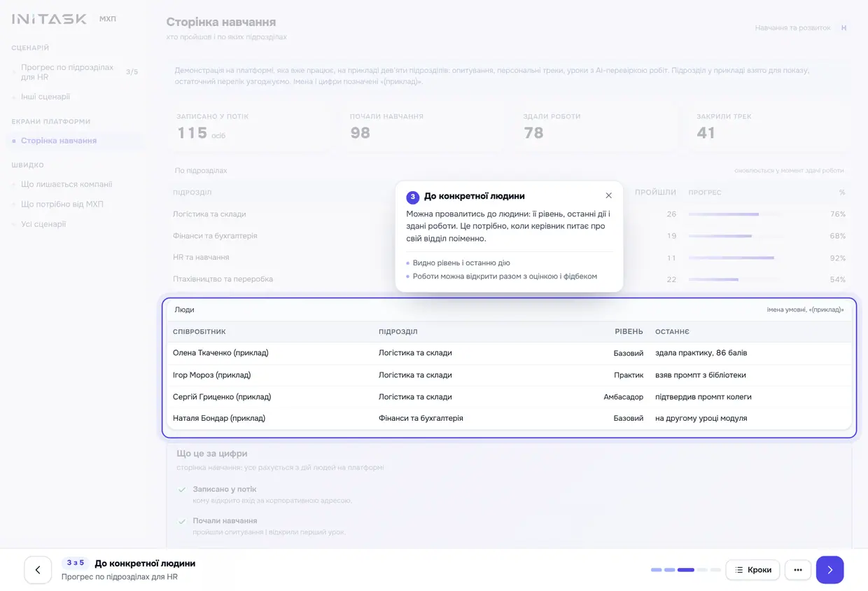Open employee «Наталя Бондар (приклад)»
Image resolution: width=868 pixels, height=591 pixels.
219,418
